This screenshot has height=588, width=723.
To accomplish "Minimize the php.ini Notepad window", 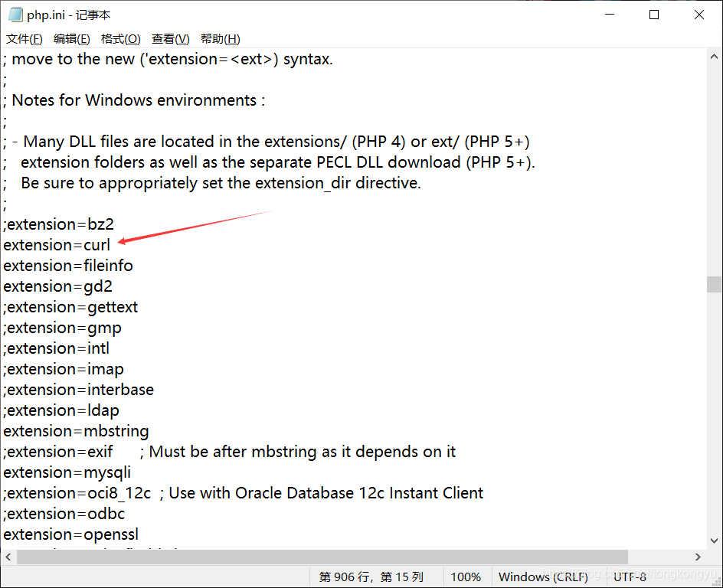I will pos(610,15).
